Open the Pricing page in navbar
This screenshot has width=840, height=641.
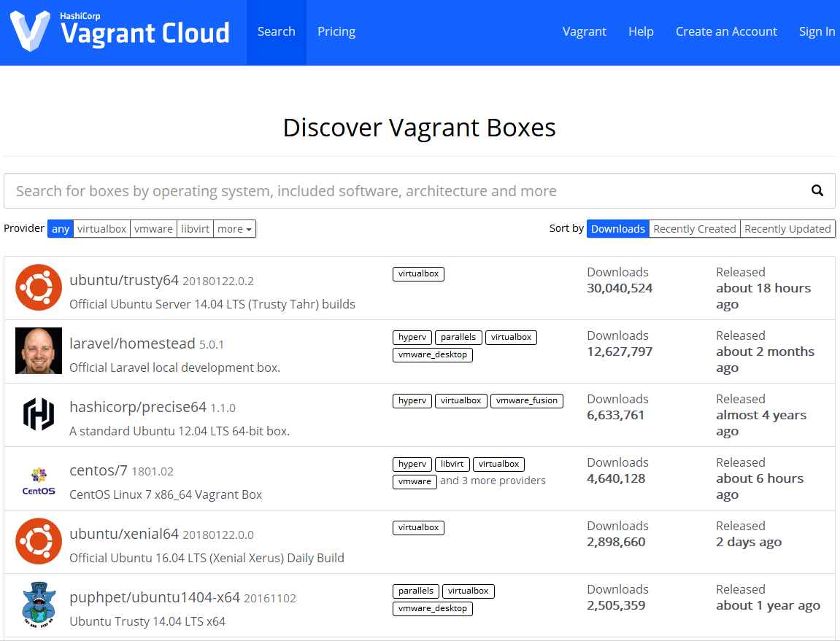(x=336, y=32)
